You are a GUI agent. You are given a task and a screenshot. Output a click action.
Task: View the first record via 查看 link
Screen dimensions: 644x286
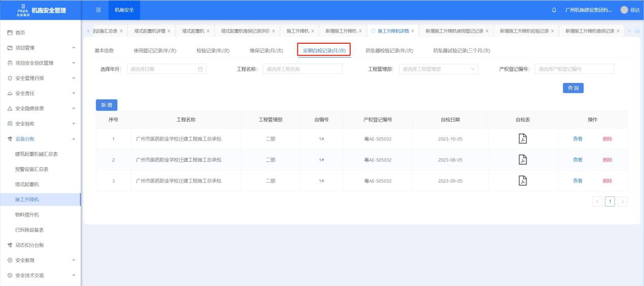point(577,139)
